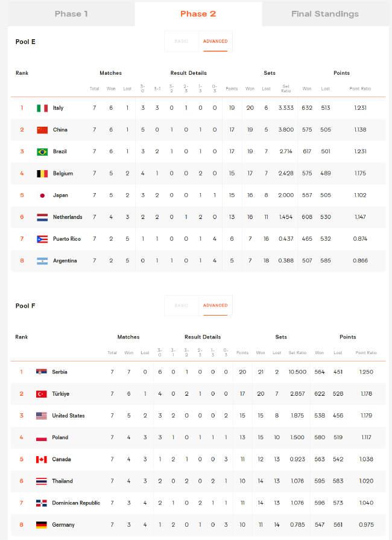Open the Phase 1 tab
Viewport: 392px width, 540px height.
pos(71,14)
